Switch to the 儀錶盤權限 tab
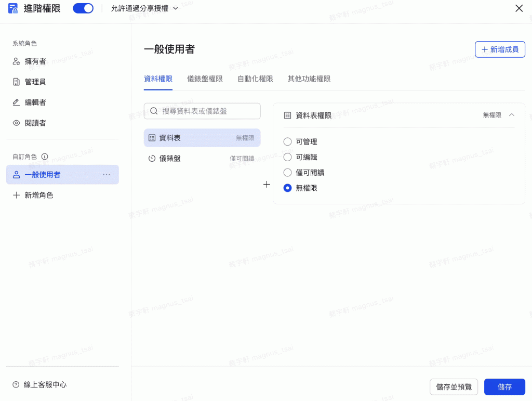 (205, 79)
